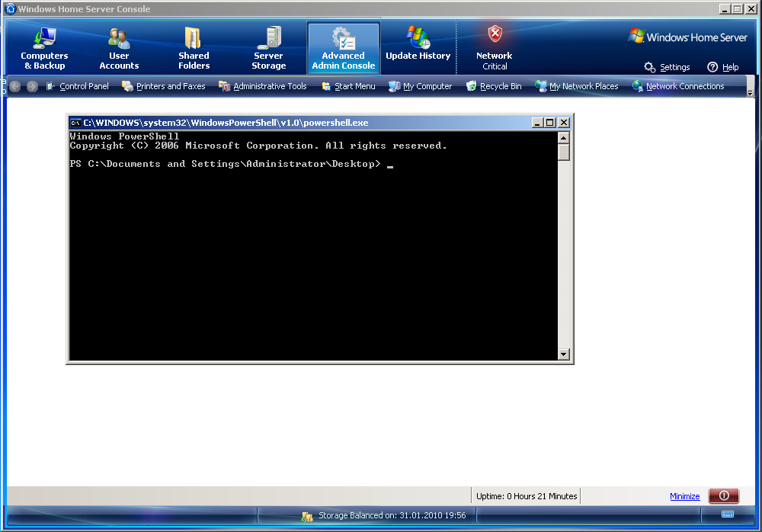Image resolution: width=762 pixels, height=532 pixels.
Task: Go to the Server Storage tab
Action: [x=268, y=48]
